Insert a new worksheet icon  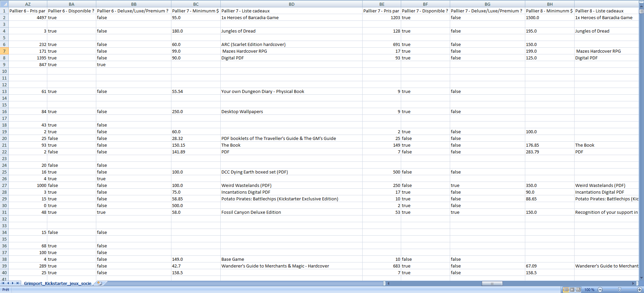pos(100,283)
